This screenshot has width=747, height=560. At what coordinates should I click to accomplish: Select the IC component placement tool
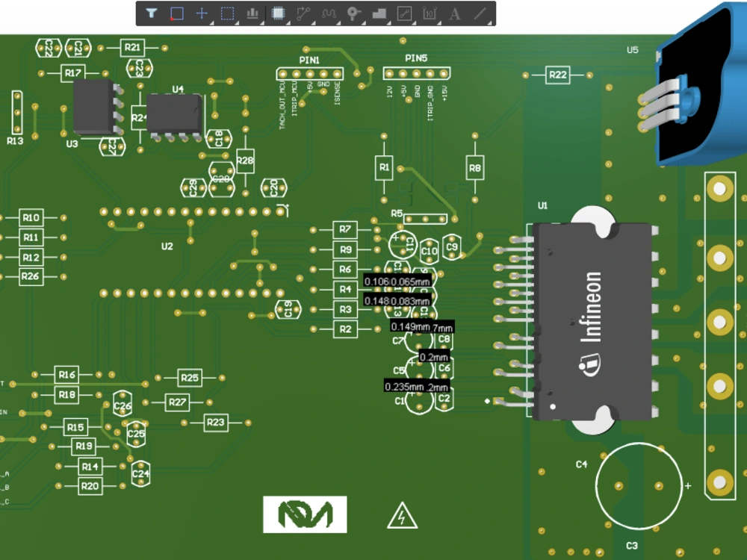(x=278, y=12)
